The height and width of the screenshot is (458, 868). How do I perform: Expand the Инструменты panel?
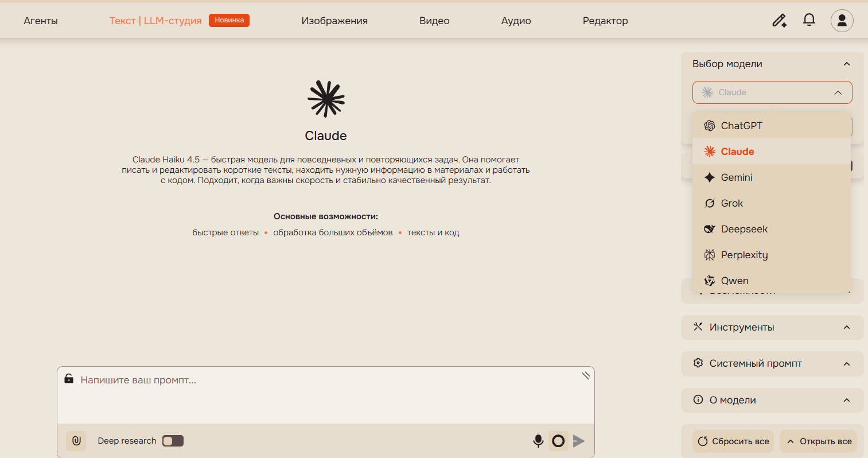(772, 327)
